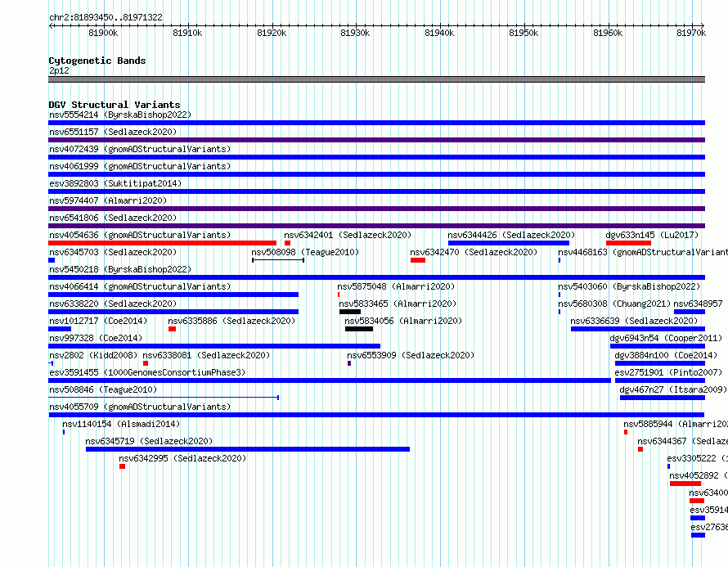Select the thin nsv508846 (Teague2010) line
This screenshot has height=567, width=728.
(x=164, y=398)
